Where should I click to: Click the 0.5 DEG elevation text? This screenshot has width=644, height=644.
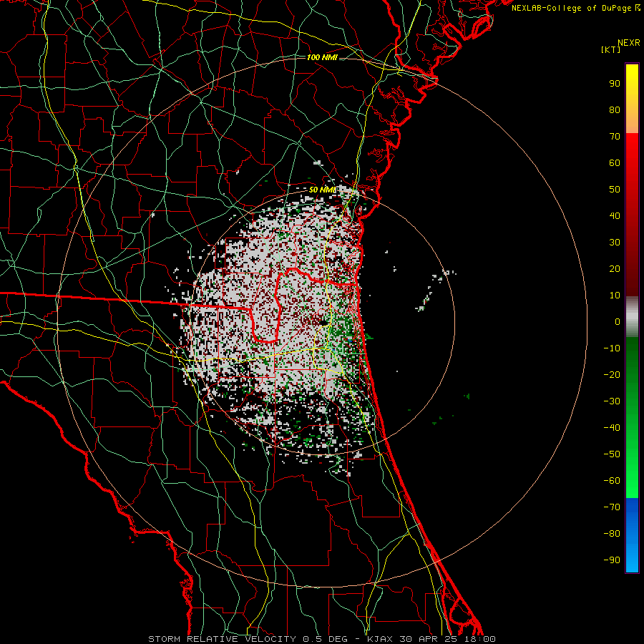point(326,639)
